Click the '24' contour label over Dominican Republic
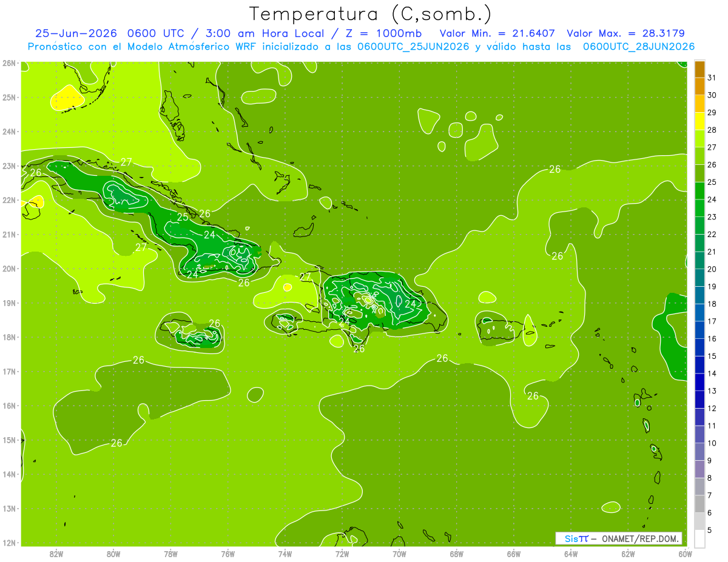 411,303
